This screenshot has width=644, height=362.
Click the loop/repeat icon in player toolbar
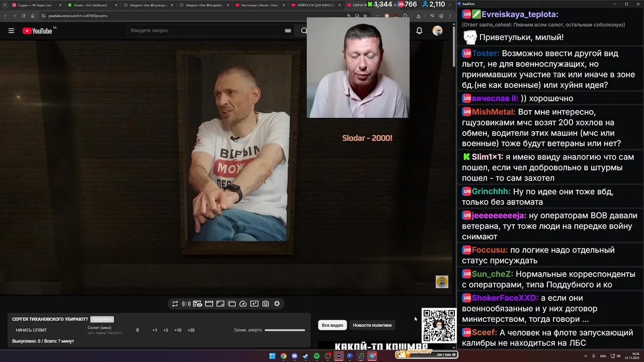point(175,304)
